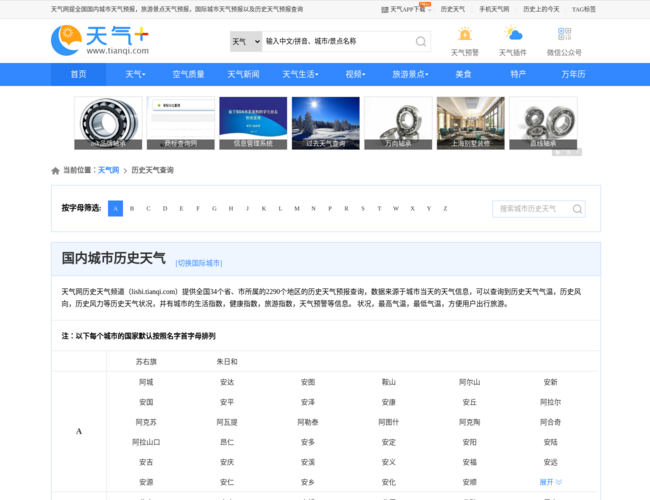Expand city list with 展开 link
This screenshot has width=650, height=500.
pyautogui.click(x=551, y=482)
